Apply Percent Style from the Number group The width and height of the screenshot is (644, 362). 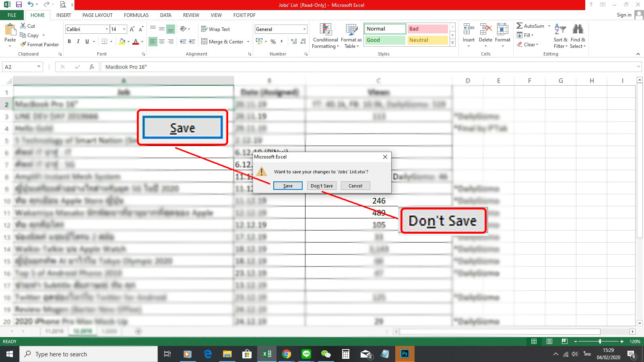pos(272,41)
